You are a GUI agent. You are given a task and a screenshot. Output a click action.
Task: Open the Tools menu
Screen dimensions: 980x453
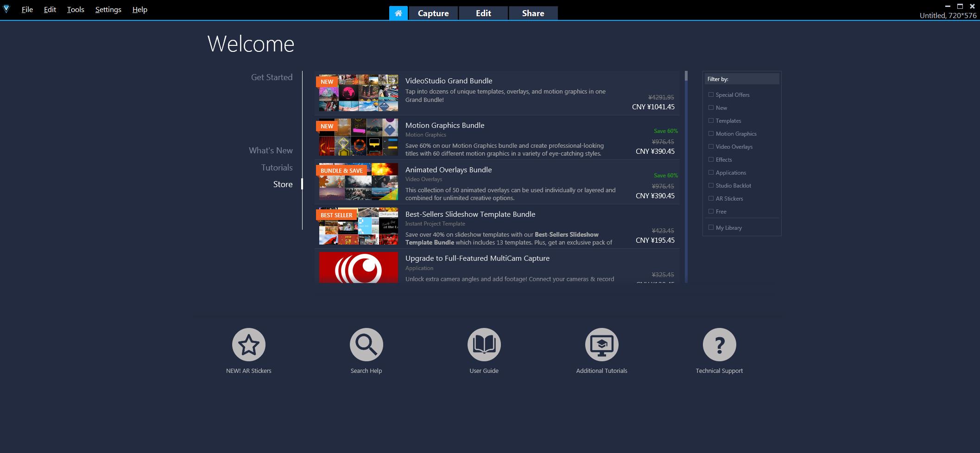pos(76,9)
